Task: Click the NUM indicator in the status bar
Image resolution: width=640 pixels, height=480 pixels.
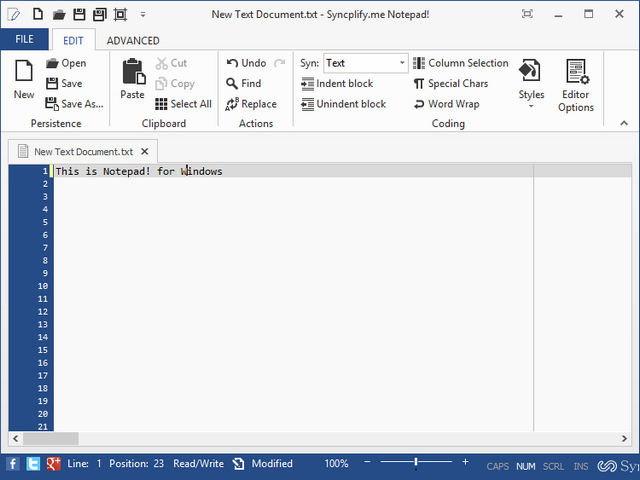Action: tap(526, 467)
